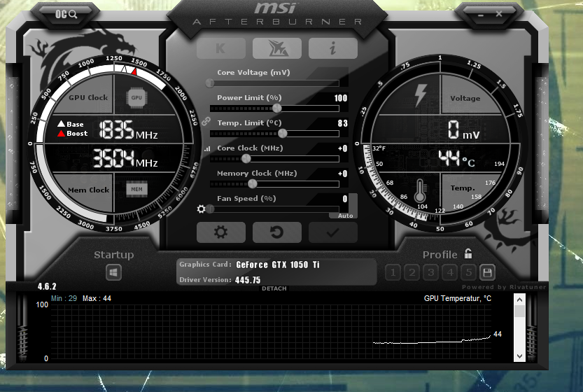Click the Core Voltage slider handle
This screenshot has height=392, width=583.
click(210, 83)
